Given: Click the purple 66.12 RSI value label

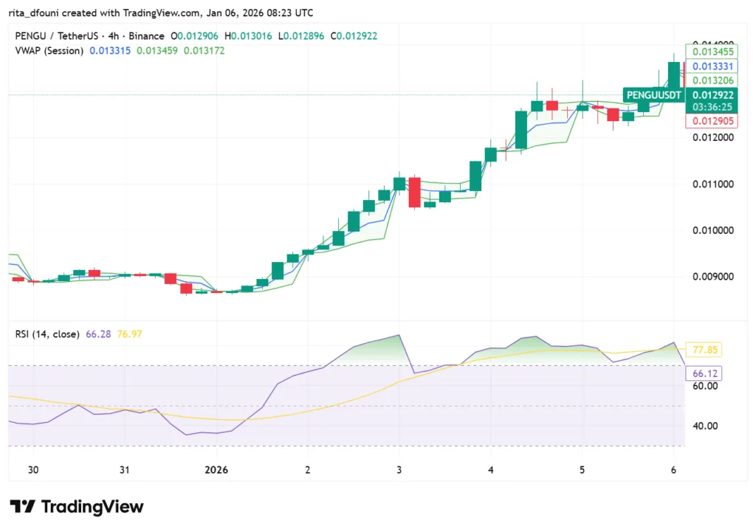Looking at the screenshot, I should [x=704, y=373].
